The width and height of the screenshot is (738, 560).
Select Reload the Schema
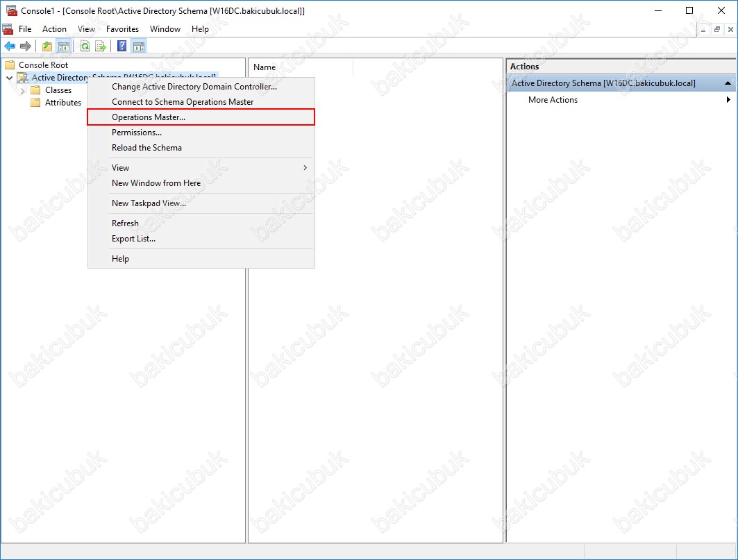(201, 148)
